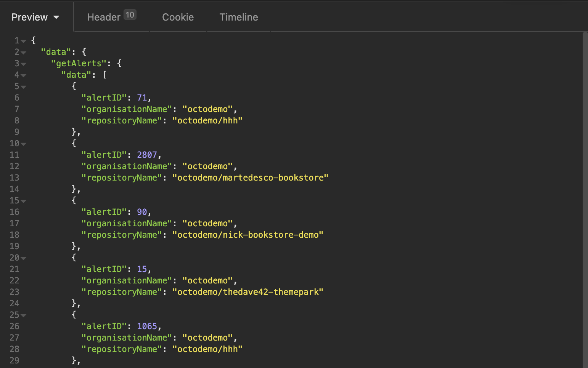Place cursor on "octodemo/thedave42-themepark" string
588x368 pixels.
coord(247,292)
